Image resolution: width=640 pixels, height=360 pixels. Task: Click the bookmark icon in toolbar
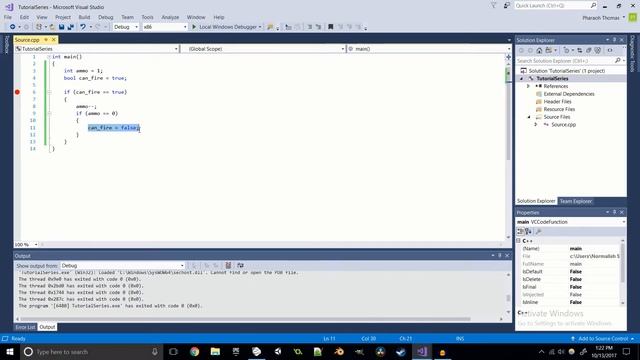pyautogui.click(x=331, y=27)
